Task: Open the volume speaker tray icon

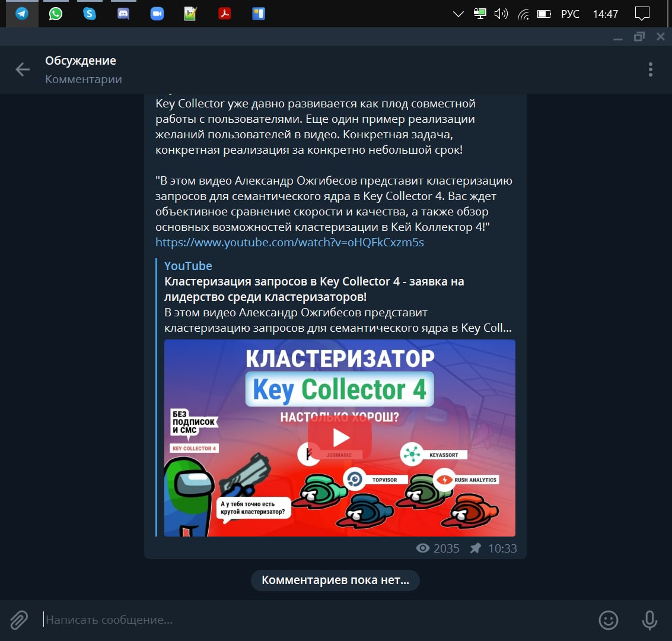Action: point(501,14)
